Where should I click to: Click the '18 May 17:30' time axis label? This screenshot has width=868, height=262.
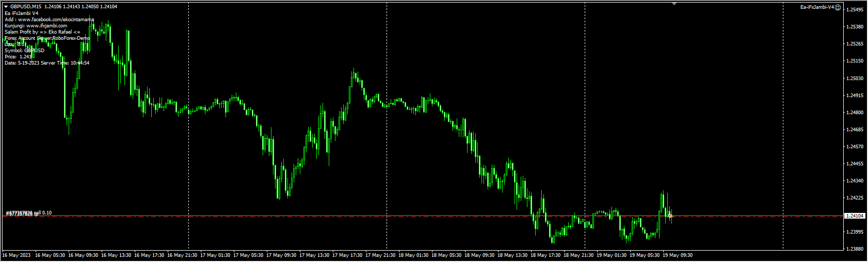[x=545, y=255]
